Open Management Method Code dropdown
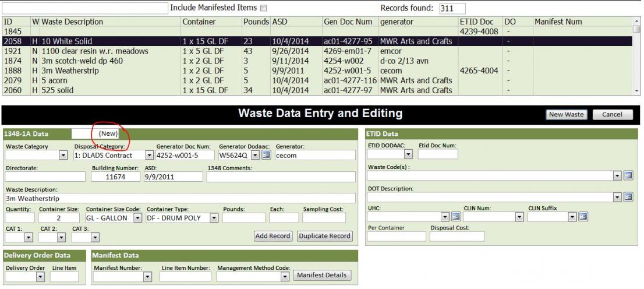Image resolution: width=644 pixels, height=289 pixels. tap(285, 277)
